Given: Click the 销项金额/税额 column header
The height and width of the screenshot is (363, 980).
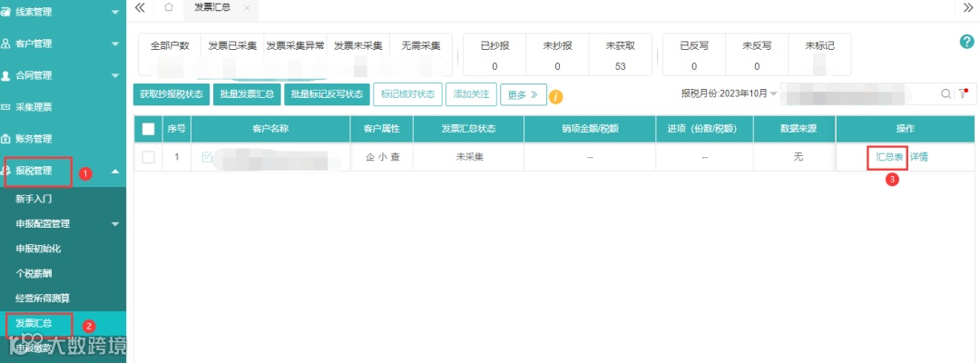Looking at the screenshot, I should pyautogui.click(x=591, y=129).
